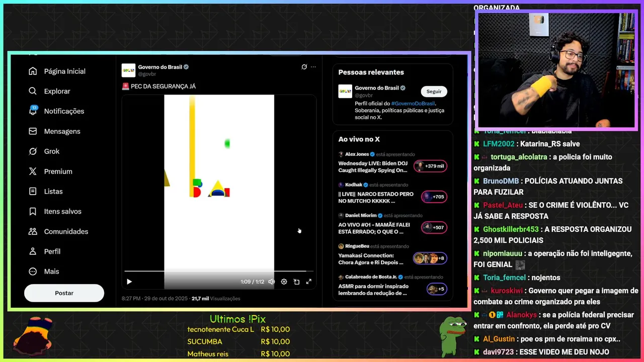Click +705 listeners badge
The height and width of the screenshot is (362, 644).
click(x=434, y=197)
